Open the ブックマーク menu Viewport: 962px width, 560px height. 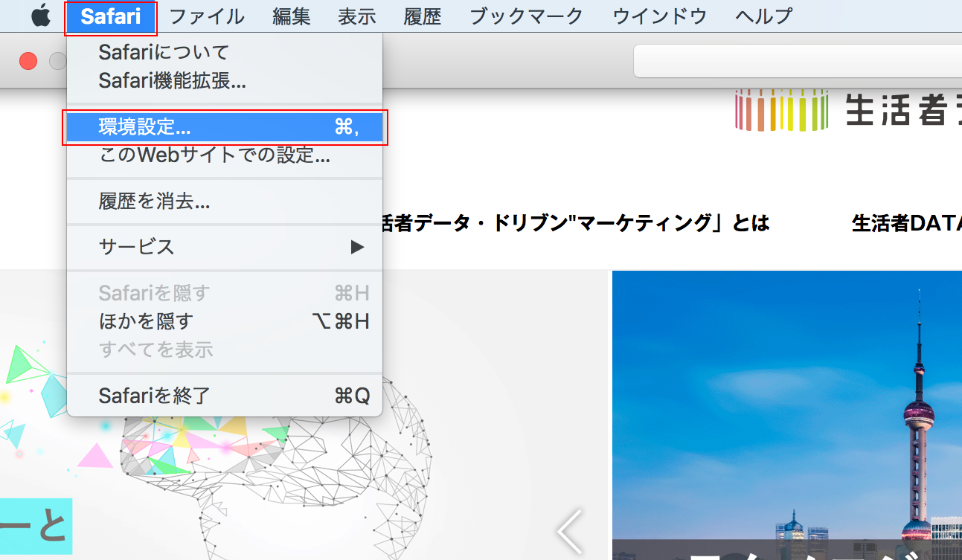(x=527, y=16)
